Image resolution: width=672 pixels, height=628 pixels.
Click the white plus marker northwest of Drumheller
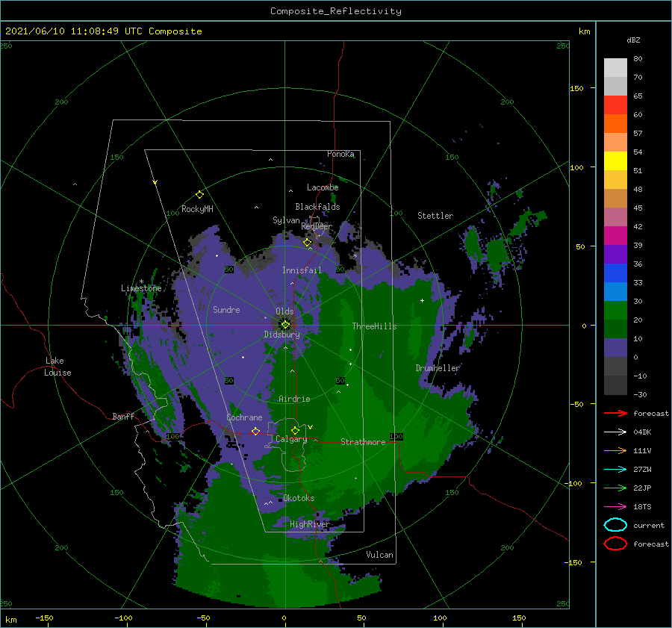click(422, 300)
